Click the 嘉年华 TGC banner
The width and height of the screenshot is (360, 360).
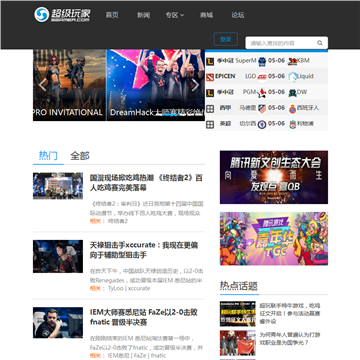(274, 239)
